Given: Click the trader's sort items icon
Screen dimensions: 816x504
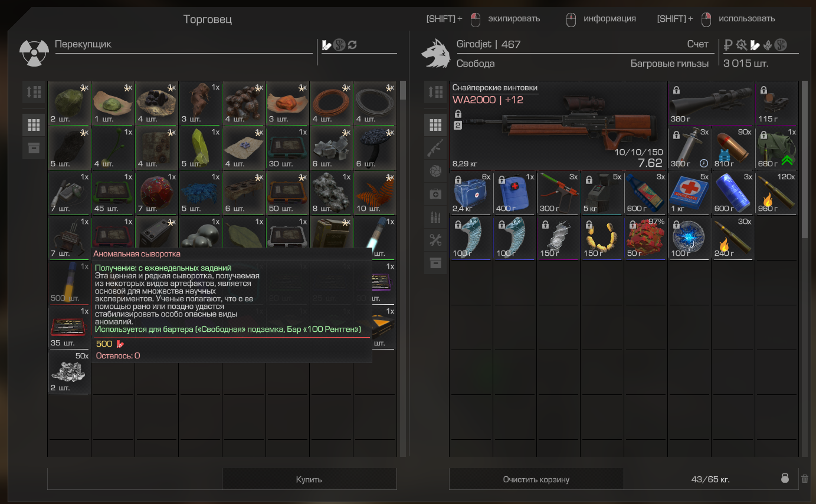Looking at the screenshot, I should 34,92.
